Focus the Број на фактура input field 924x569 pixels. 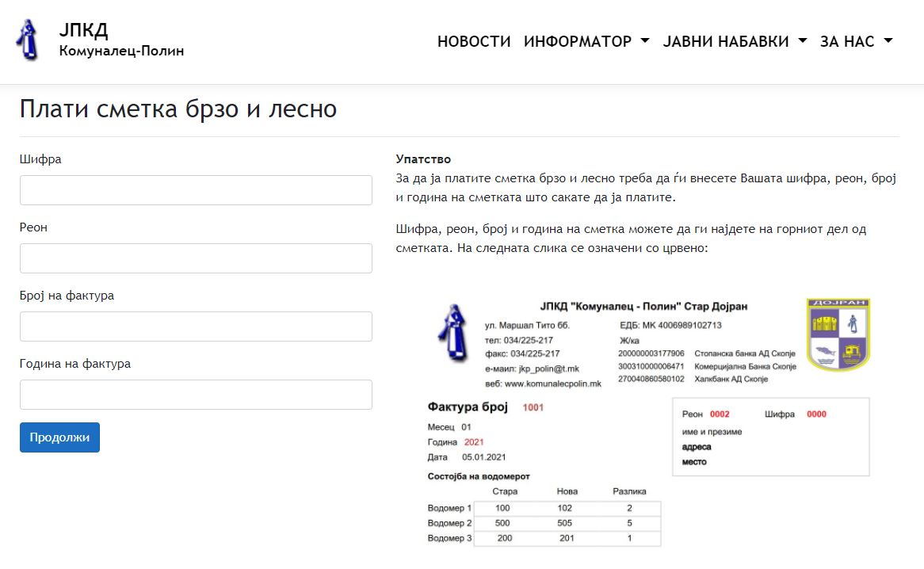[x=196, y=327]
